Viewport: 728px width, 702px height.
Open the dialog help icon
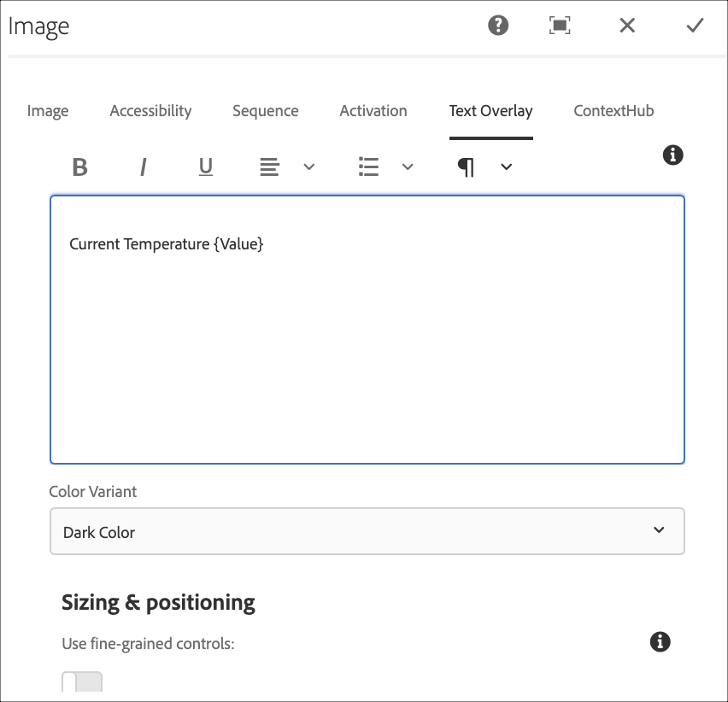498,26
